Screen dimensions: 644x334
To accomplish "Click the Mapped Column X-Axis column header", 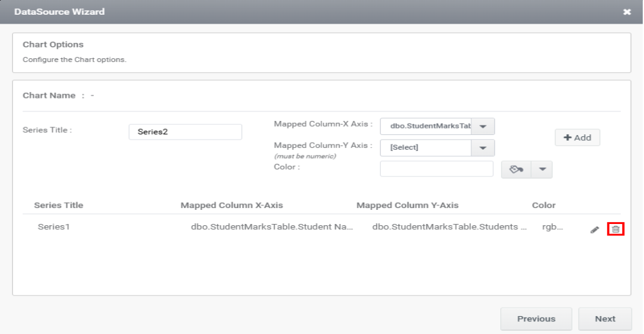I will 231,205.
